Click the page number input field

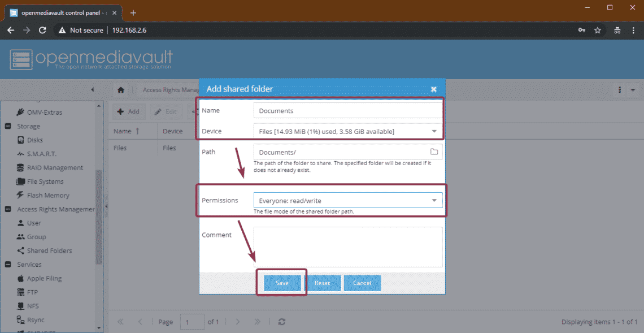192,322
